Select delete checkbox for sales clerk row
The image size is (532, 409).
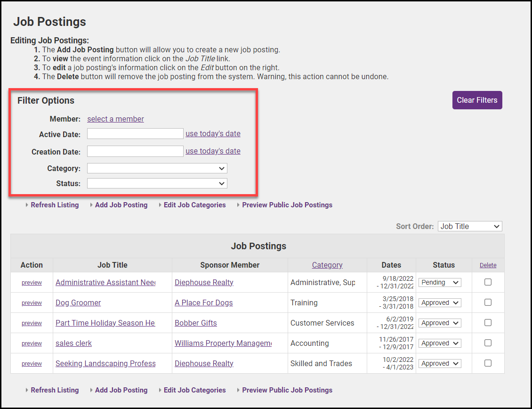(488, 343)
